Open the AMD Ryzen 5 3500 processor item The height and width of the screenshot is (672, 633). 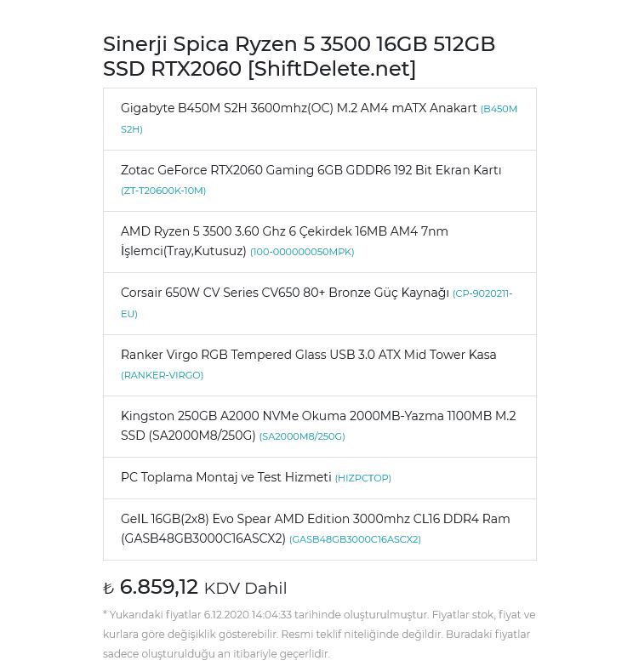click(284, 231)
